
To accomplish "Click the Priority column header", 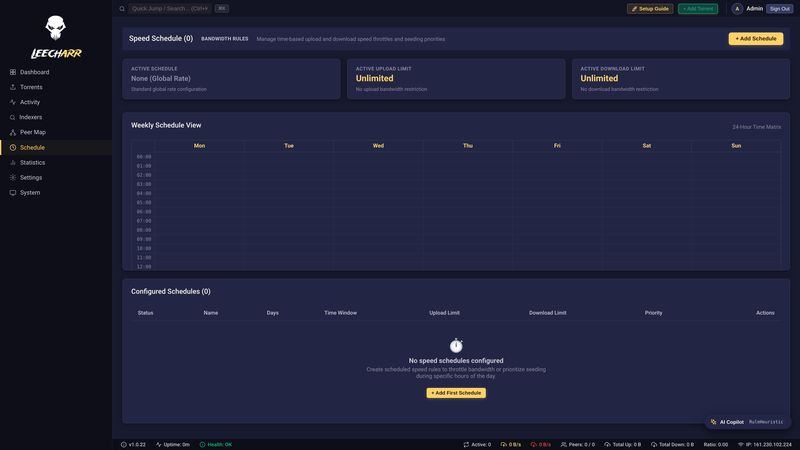I will coord(654,313).
